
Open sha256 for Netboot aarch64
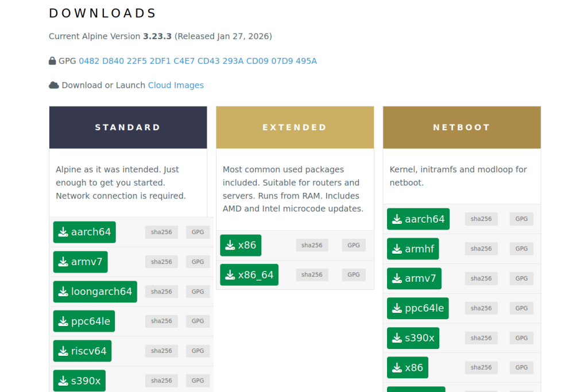[x=481, y=219]
